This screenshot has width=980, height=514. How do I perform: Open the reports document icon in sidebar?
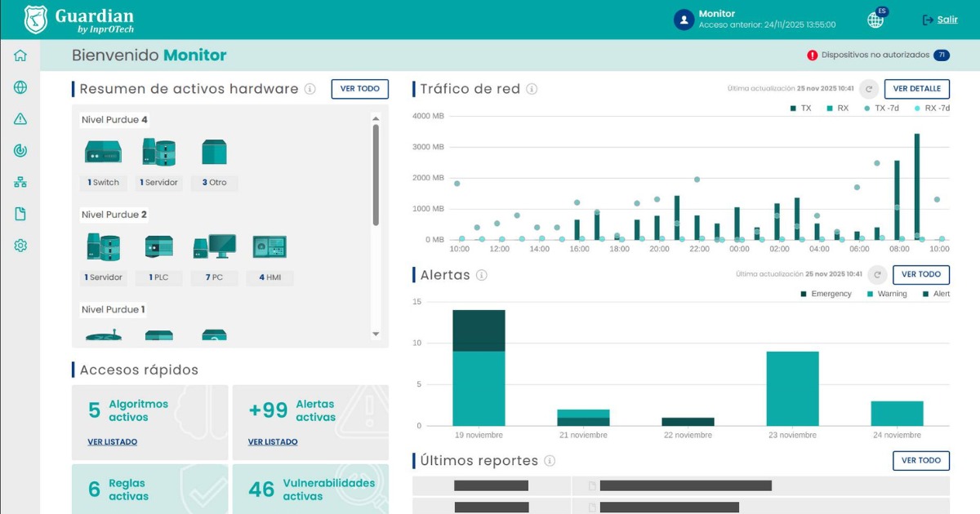pos(20,214)
